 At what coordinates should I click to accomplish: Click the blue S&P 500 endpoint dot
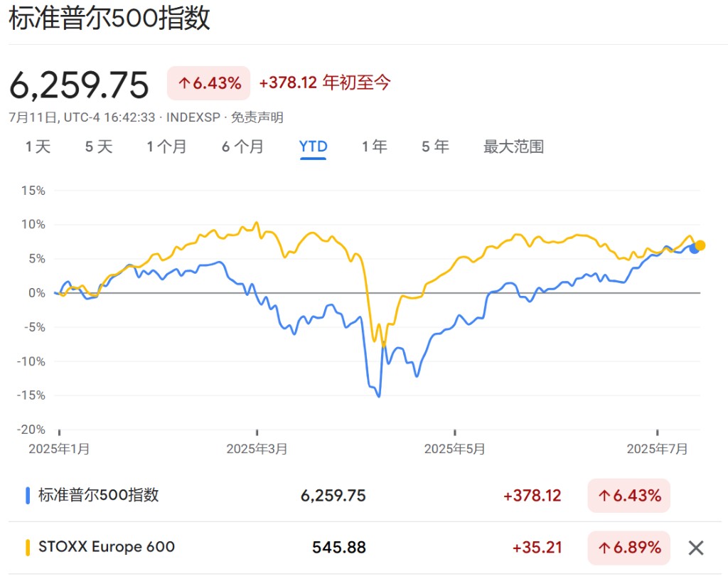pos(694,249)
